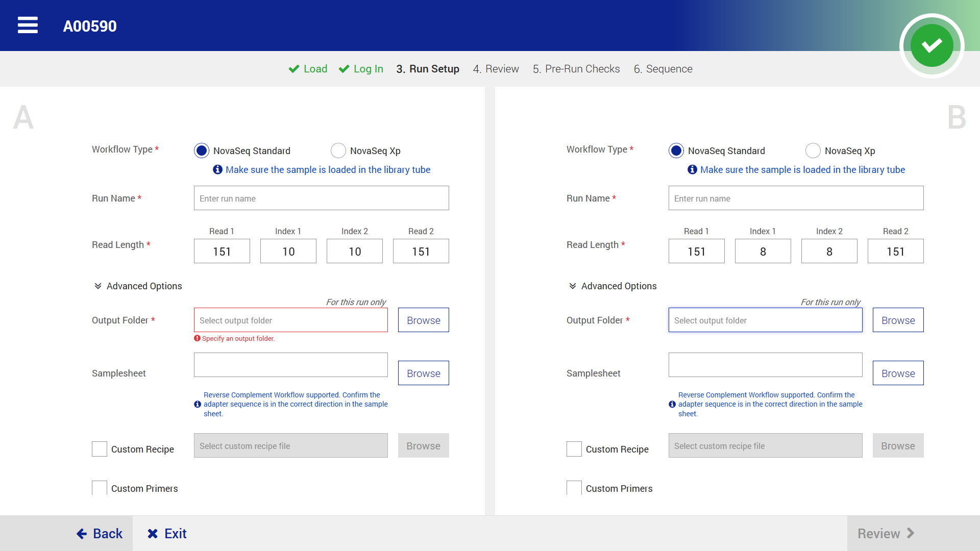Enable Custom Primers on side A
The image size is (980, 551).
pyautogui.click(x=100, y=488)
